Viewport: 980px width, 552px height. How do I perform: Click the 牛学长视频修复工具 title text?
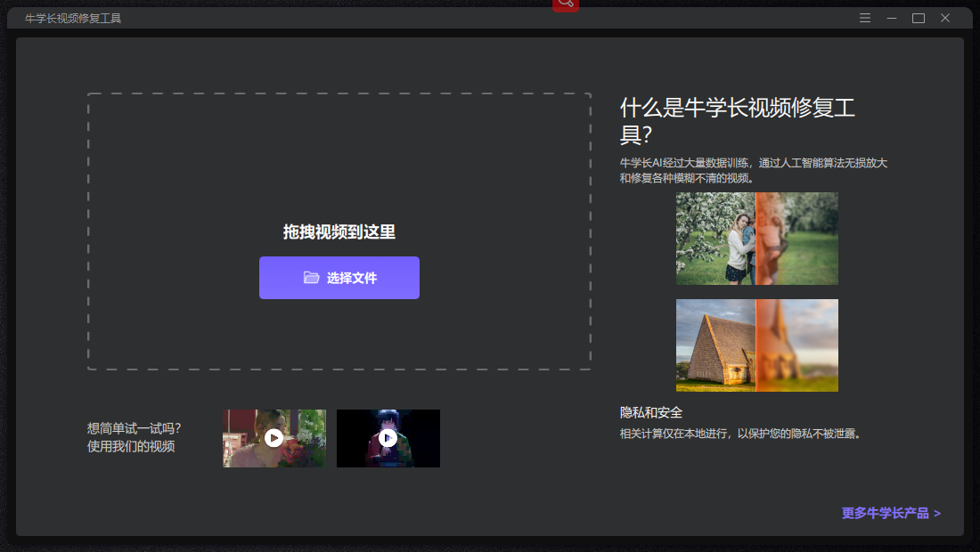tap(73, 18)
